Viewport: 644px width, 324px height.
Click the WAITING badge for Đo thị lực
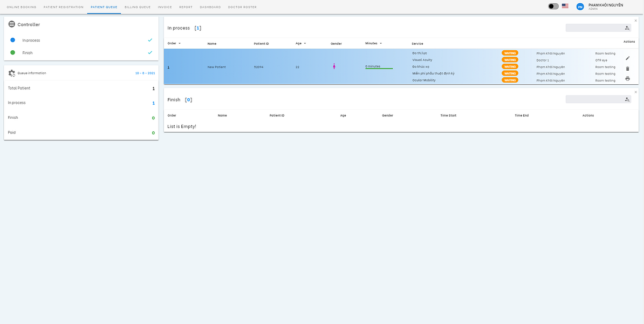(x=510, y=53)
